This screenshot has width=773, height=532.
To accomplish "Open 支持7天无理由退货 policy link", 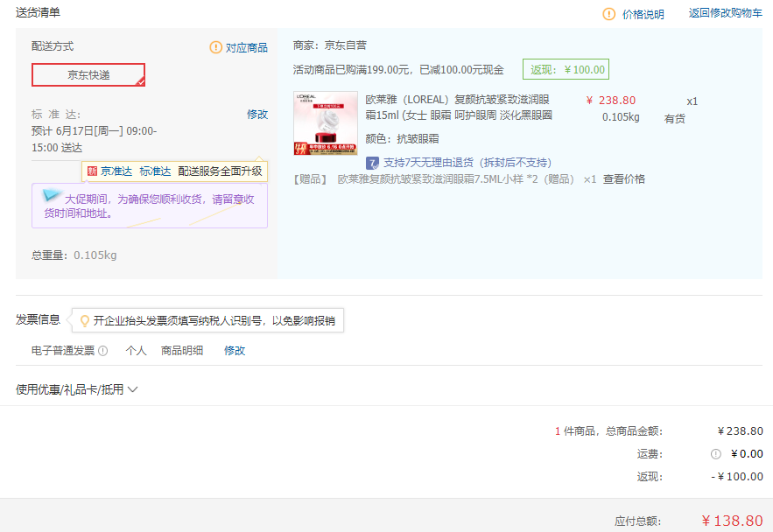I will tap(467, 163).
